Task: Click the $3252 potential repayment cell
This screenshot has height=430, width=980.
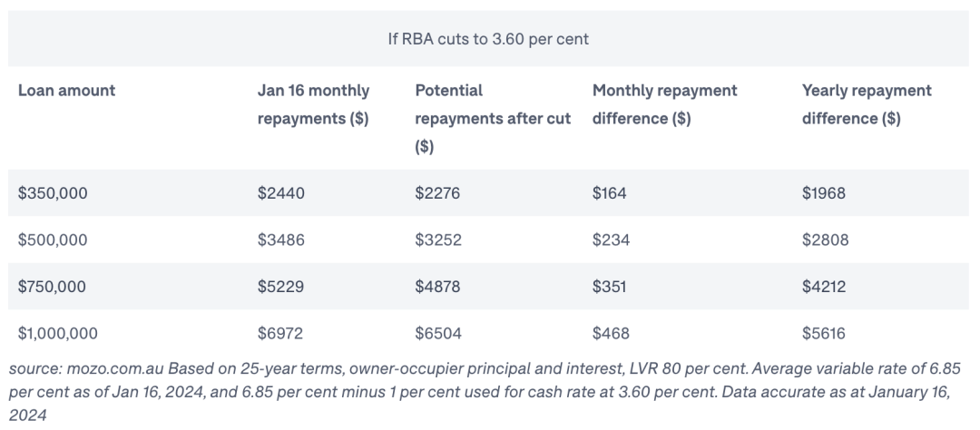Action: (x=437, y=239)
